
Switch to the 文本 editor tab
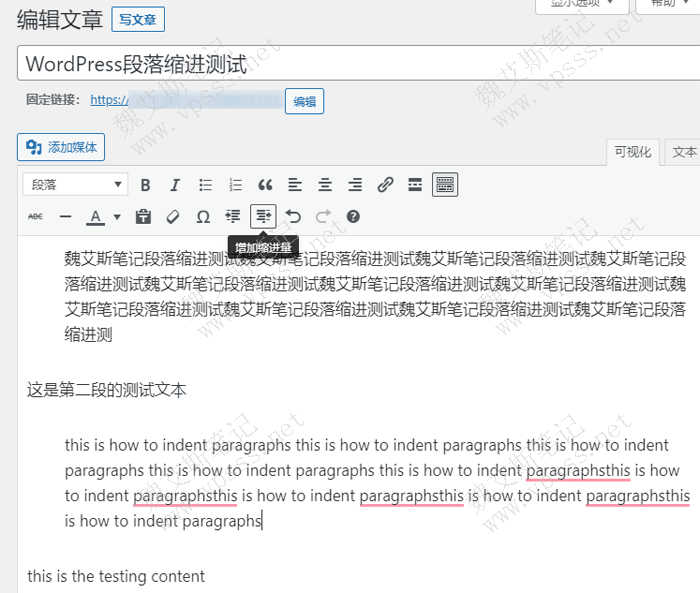684,152
